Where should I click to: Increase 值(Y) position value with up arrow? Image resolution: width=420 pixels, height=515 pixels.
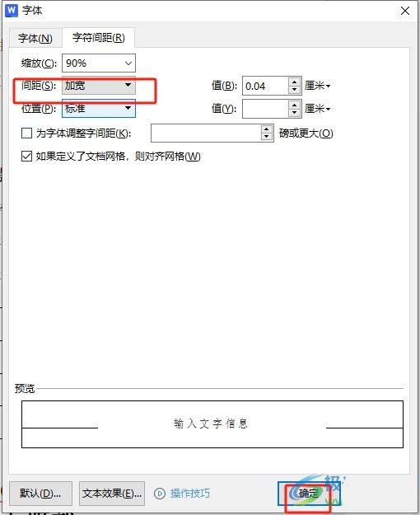[x=295, y=105]
